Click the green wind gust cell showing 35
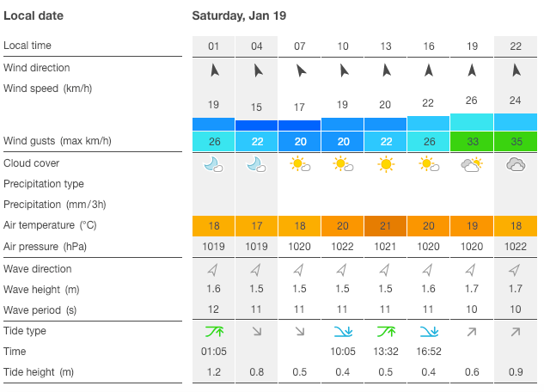 click(x=516, y=141)
